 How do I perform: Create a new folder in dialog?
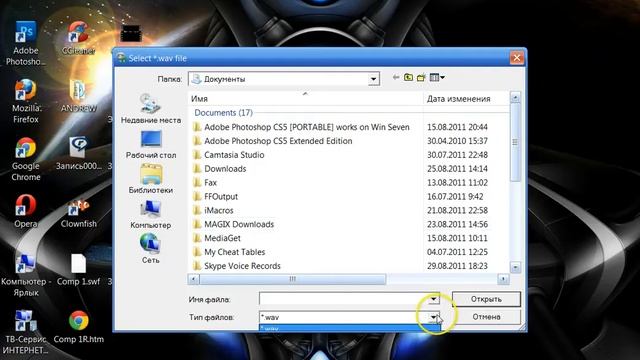[x=421, y=77]
